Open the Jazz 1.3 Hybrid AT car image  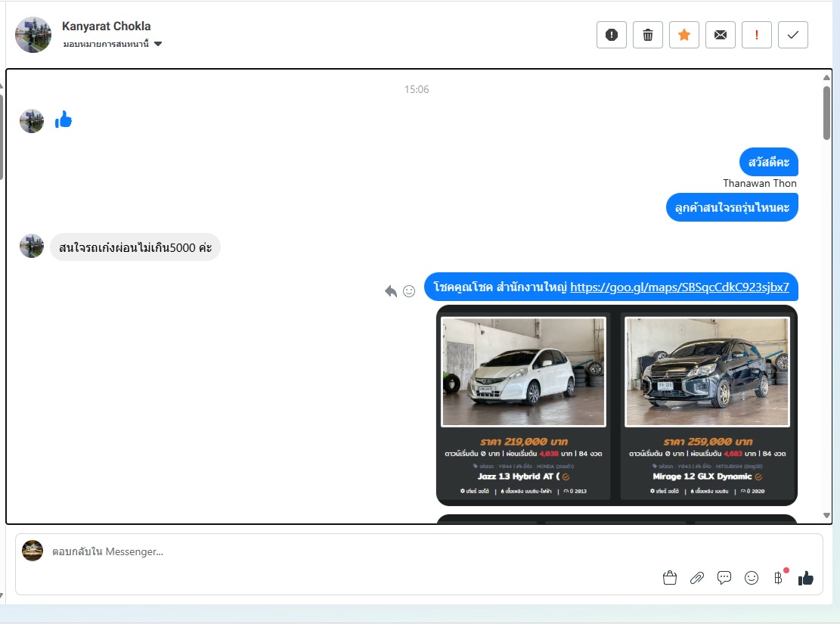click(x=523, y=371)
